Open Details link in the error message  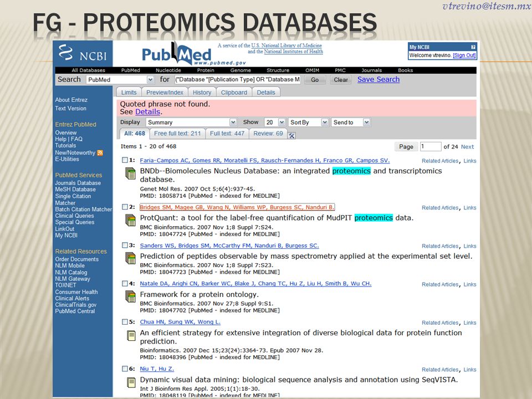[x=147, y=111]
